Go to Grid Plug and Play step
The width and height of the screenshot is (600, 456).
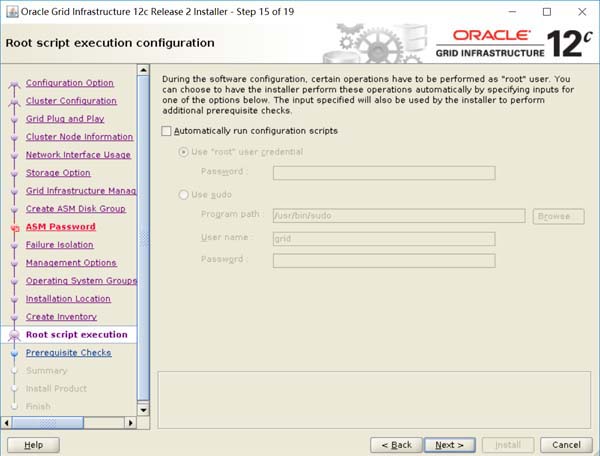coord(65,119)
